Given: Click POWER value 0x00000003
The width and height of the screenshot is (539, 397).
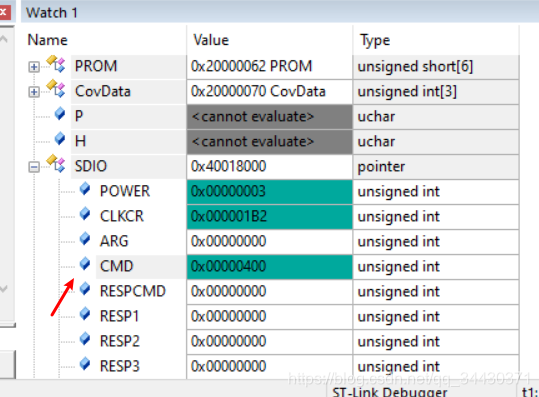Looking at the screenshot, I should (270, 192).
